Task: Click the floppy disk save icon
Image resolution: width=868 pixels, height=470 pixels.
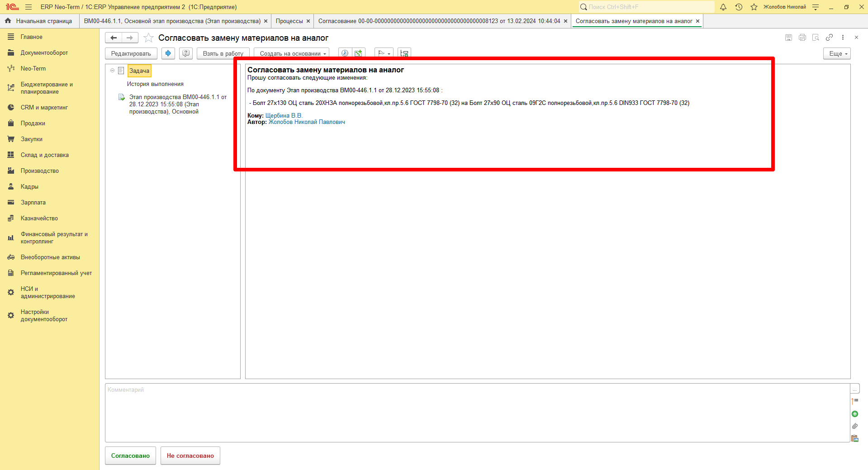Action: [x=788, y=38]
